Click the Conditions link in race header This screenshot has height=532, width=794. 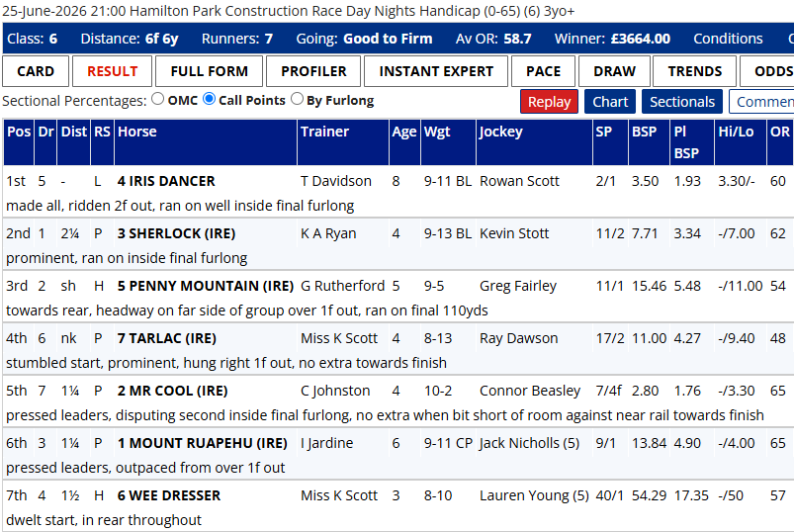728,39
